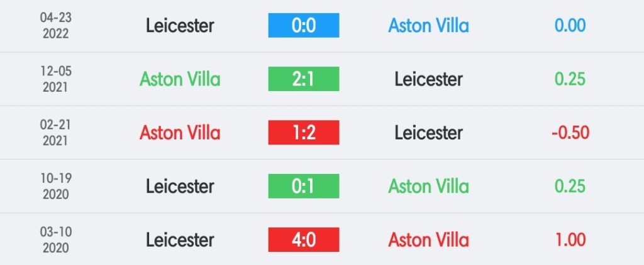
Task: Select the 03-10 2020 match date
Action: pos(55,239)
